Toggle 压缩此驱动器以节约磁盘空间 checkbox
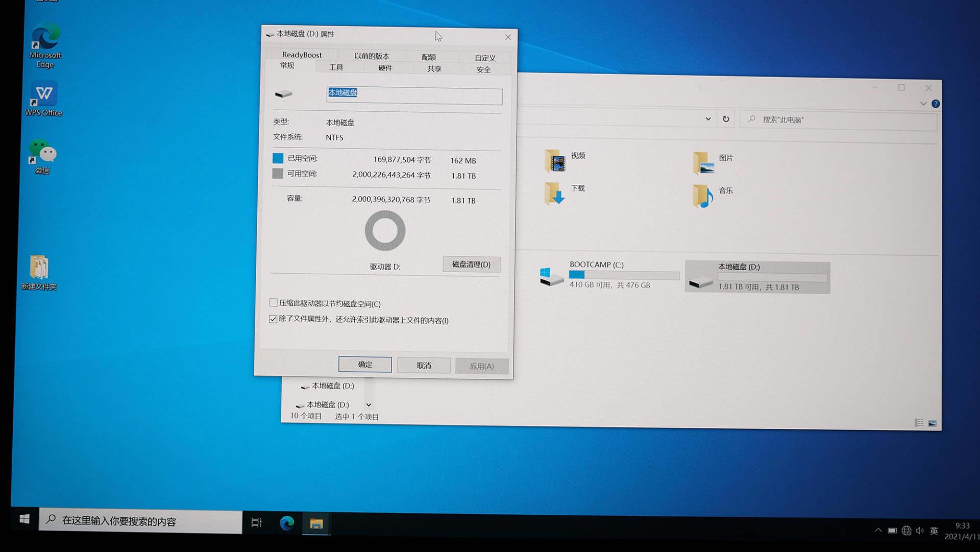The height and width of the screenshot is (552, 980). tap(274, 303)
